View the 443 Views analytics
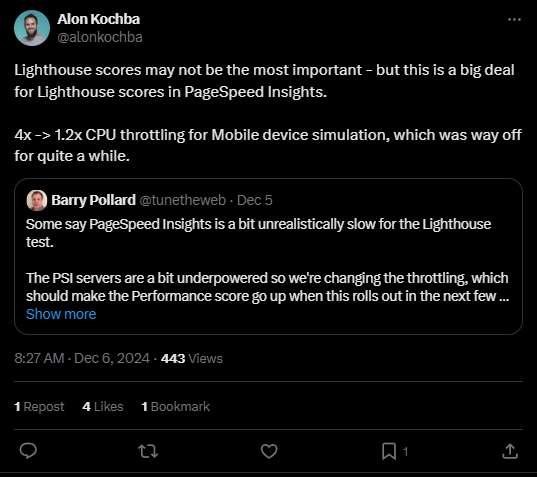The height and width of the screenshot is (477, 537). pyautogui.click(x=192, y=359)
